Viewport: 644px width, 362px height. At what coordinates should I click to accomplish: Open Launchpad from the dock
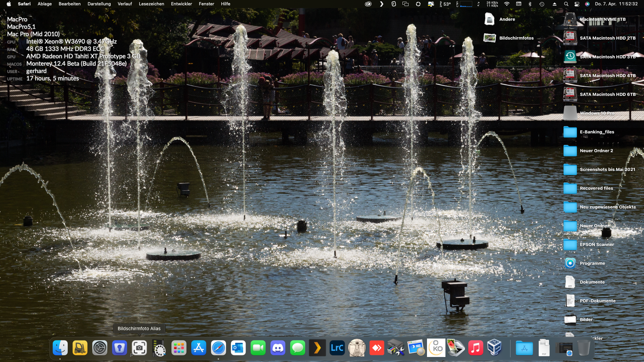(x=179, y=348)
